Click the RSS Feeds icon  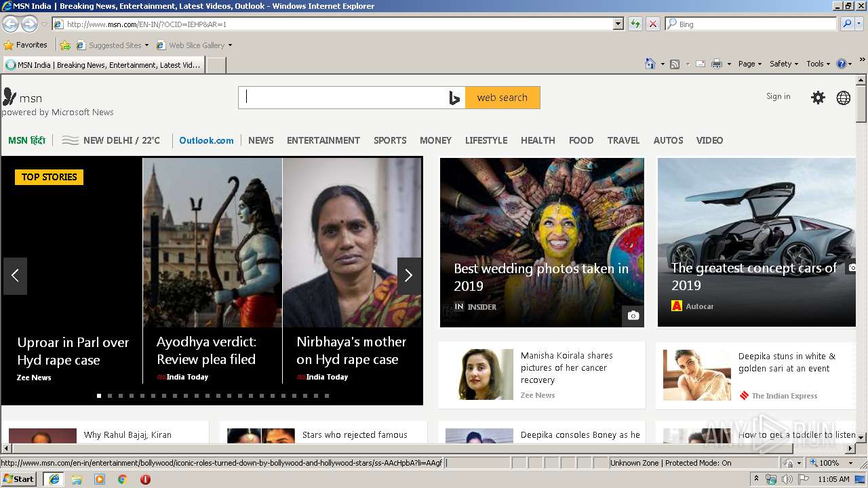pyautogui.click(x=675, y=64)
